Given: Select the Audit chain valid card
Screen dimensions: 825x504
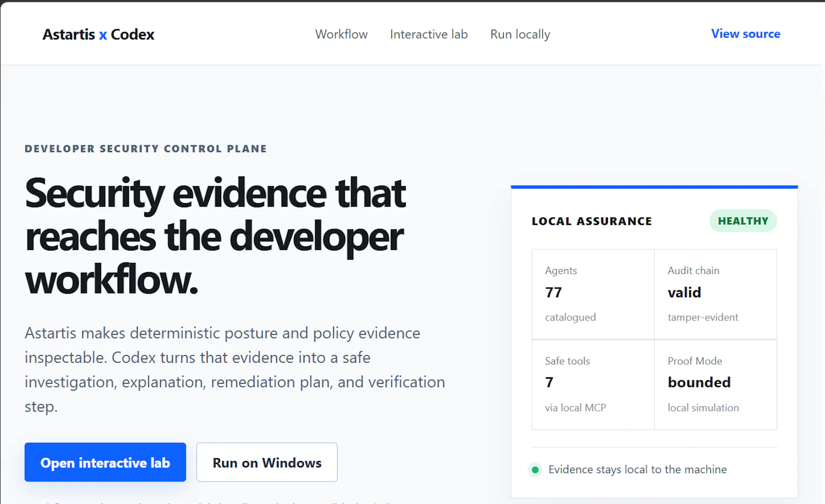Looking at the screenshot, I should point(716,294).
